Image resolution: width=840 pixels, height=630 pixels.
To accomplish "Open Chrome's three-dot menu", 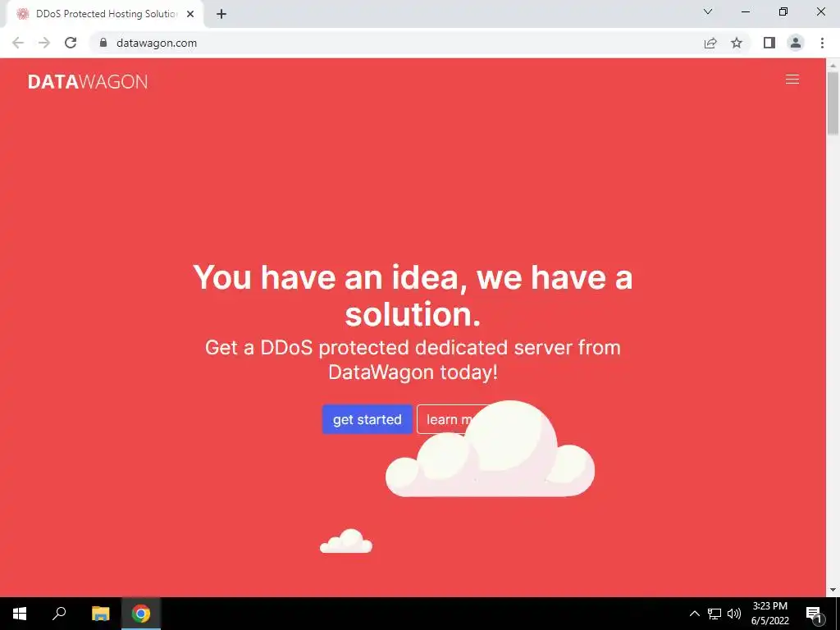I will coord(822,43).
